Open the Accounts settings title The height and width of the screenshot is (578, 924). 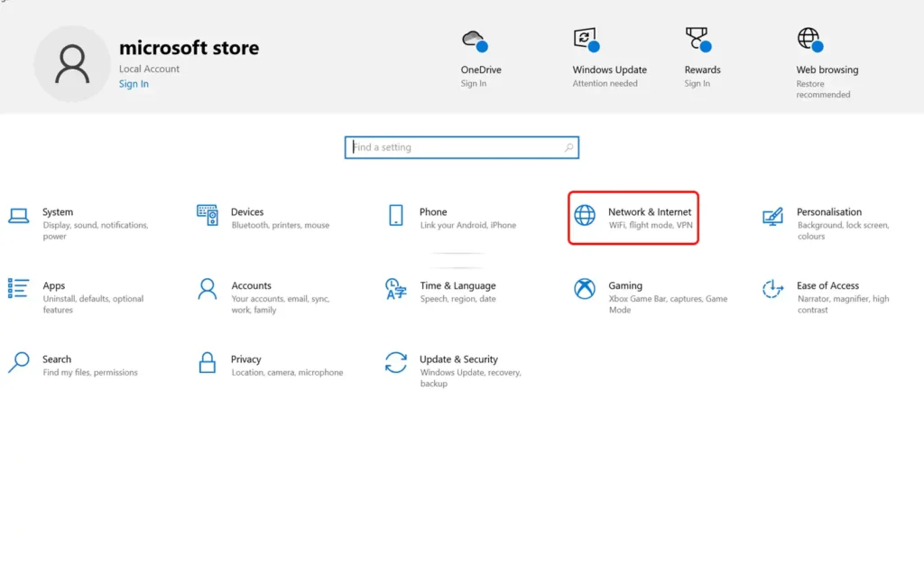point(252,285)
